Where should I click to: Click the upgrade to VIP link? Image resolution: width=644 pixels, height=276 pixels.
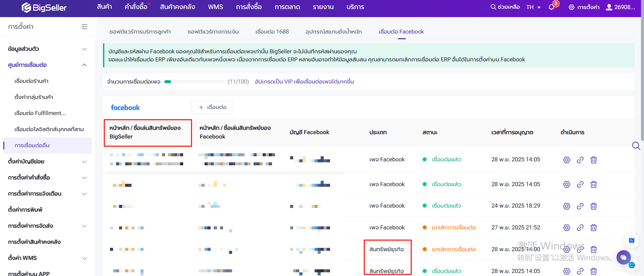point(304,81)
